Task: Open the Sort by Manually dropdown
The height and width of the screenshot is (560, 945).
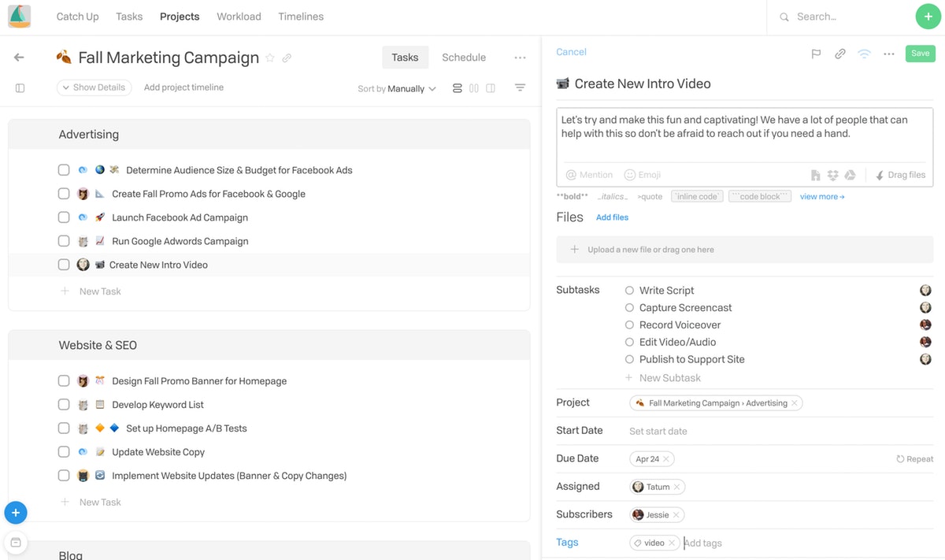Action: (x=397, y=89)
